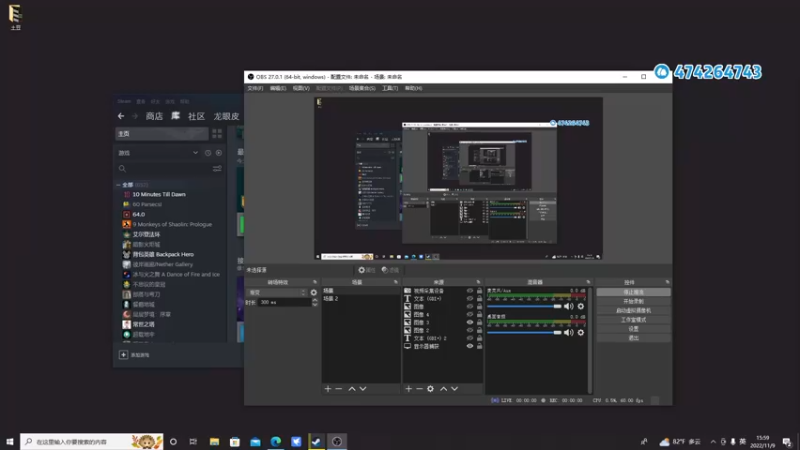Image resolution: width=800 pixels, height=450 pixels.
Task: Enable 工作室模式 in OBS controls
Action: click(633, 320)
